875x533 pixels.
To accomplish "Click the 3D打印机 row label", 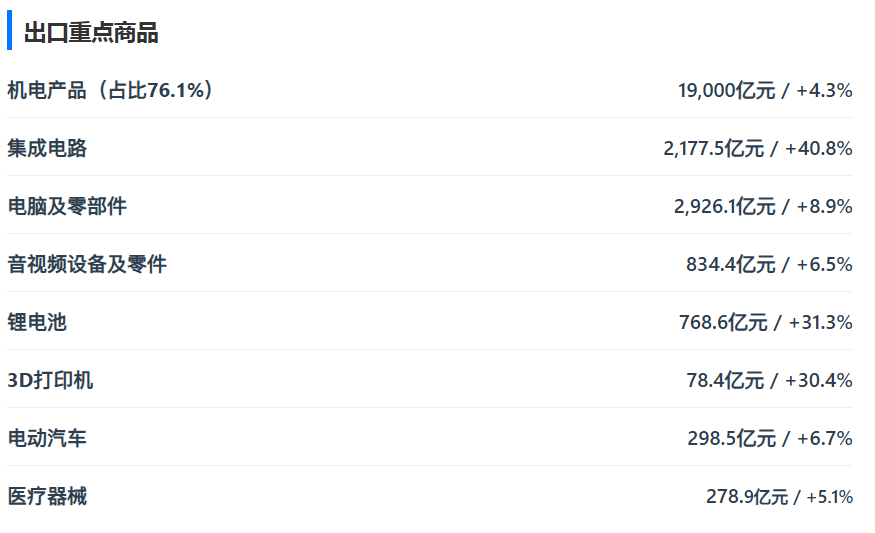I will [50, 380].
